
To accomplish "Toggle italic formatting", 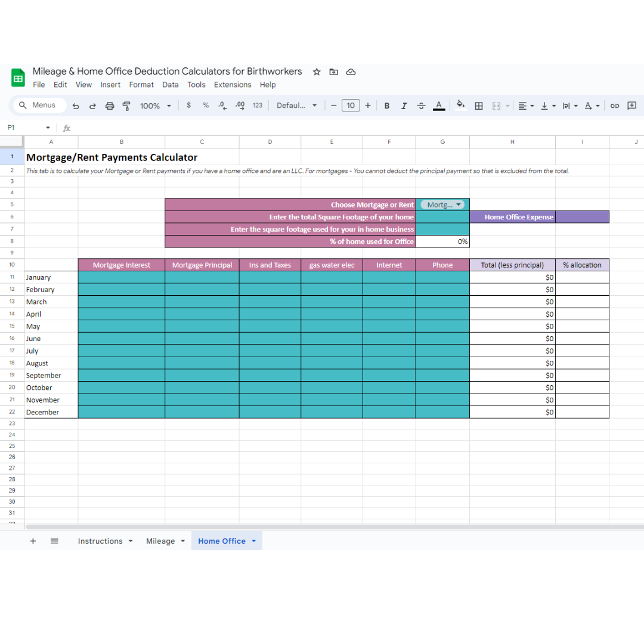I will (x=404, y=106).
